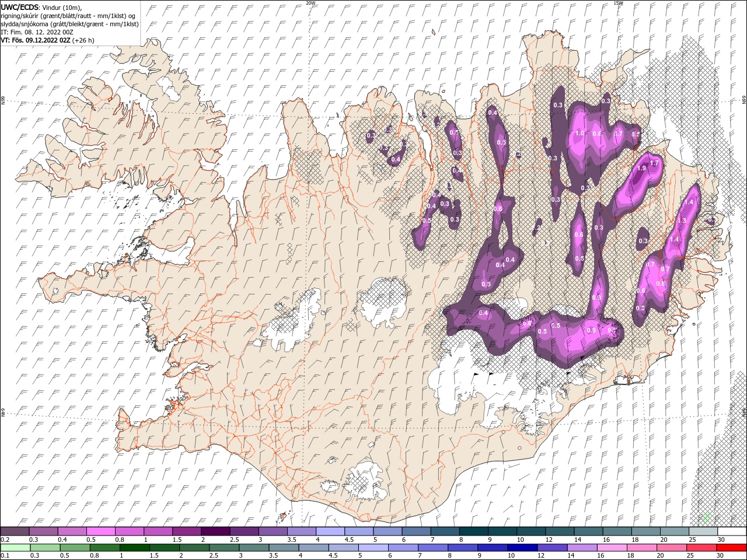Click the white 30 swatch in upper scale
The image size is (747, 560).
732,531
